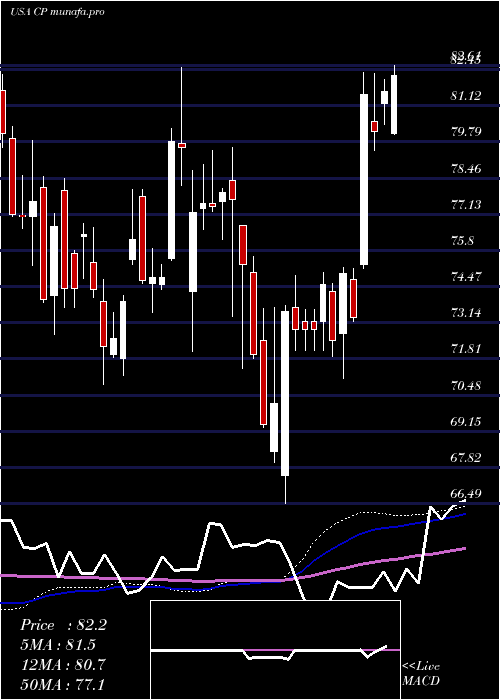The width and height of the screenshot is (500, 700).
Task: Click the 50MA : 77.1 readout
Action: pos(62,684)
